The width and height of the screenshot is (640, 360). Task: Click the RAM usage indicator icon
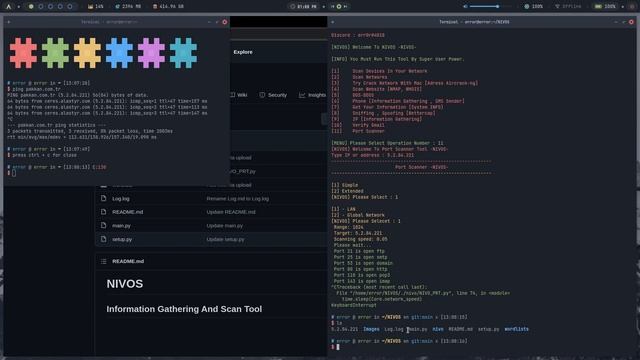118,7
